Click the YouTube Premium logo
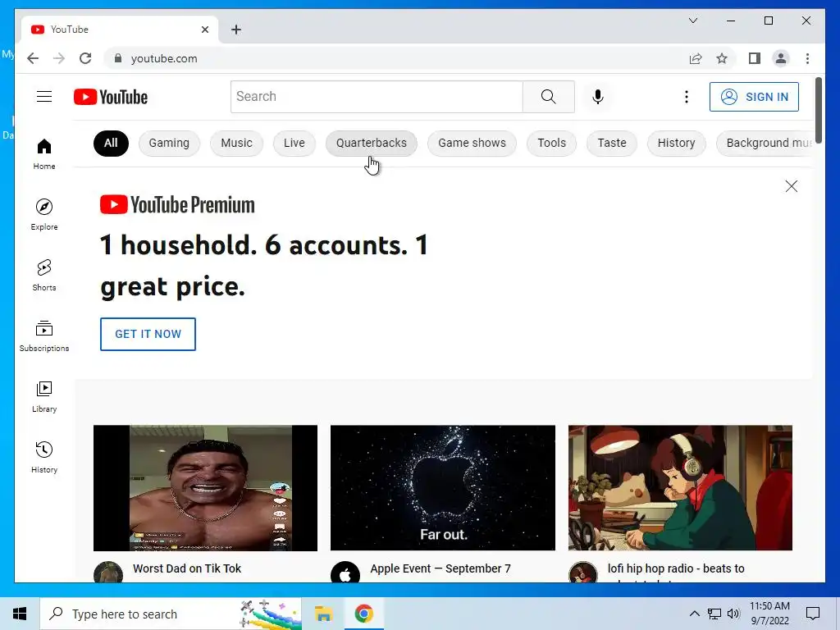This screenshot has width=840, height=630. [177, 205]
